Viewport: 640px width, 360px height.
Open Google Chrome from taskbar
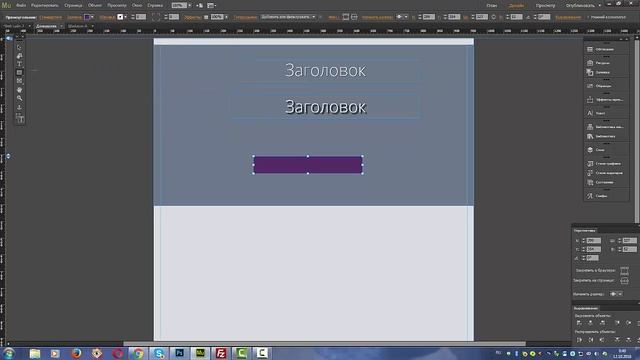pyautogui.click(x=138, y=353)
